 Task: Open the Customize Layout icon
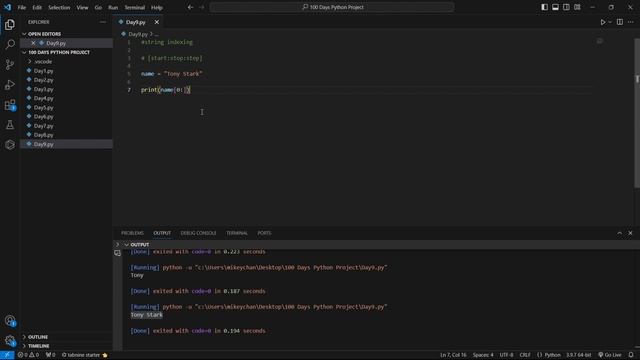577,7
